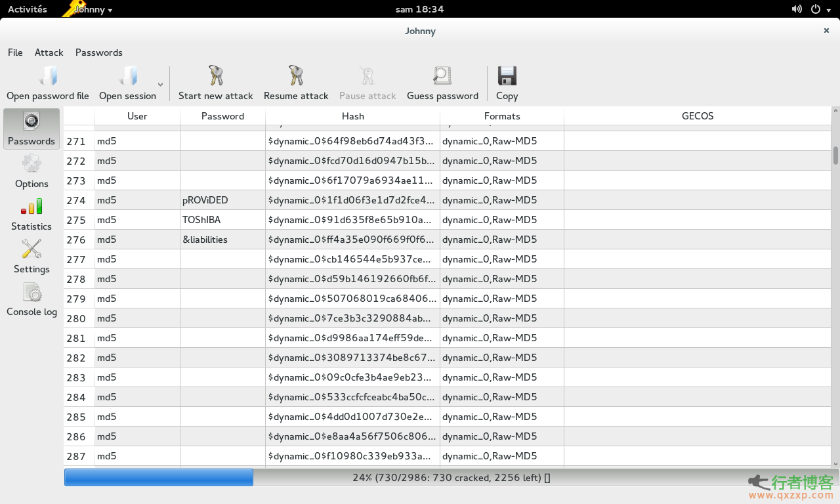Start a new attack with keys icon
Viewport: 840px width, 504px height.
pos(216,76)
